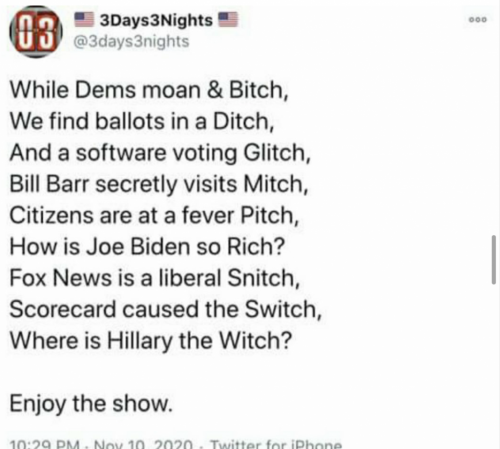Click the line "Scorecard caused the Switch,"
500x449 pixels.
coord(166,309)
